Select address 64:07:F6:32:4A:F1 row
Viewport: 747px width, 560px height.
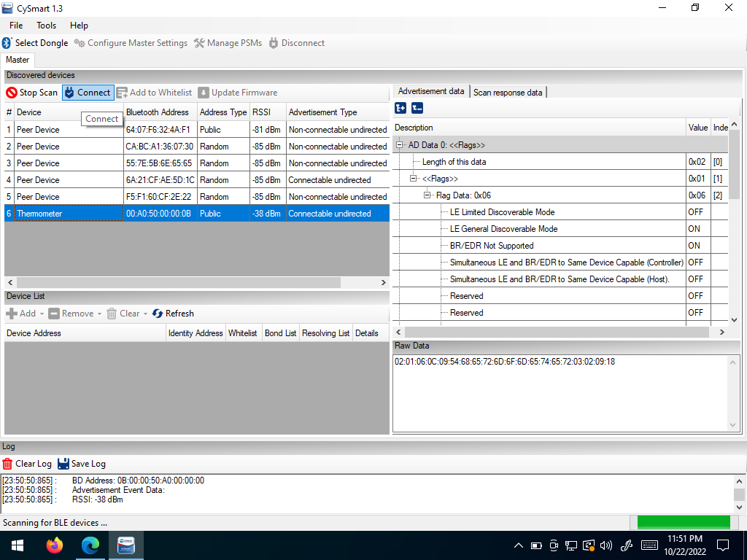(197, 130)
